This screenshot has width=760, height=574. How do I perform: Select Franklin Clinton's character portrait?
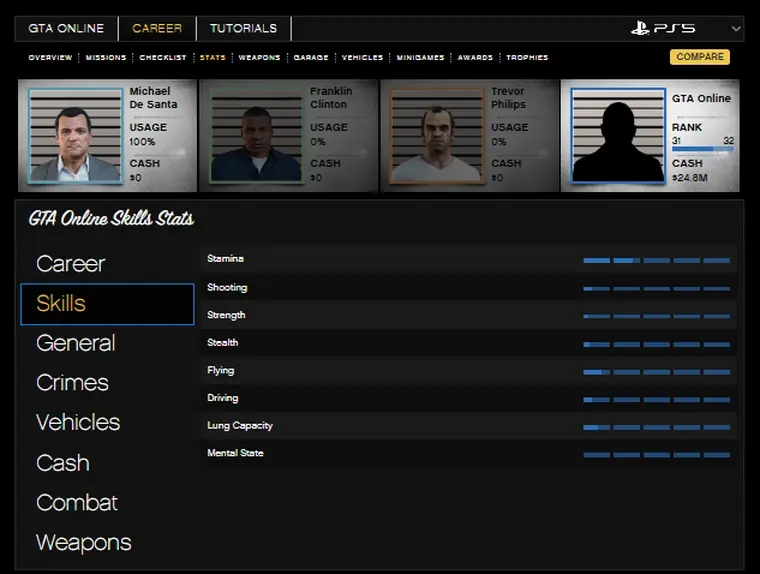coord(257,136)
